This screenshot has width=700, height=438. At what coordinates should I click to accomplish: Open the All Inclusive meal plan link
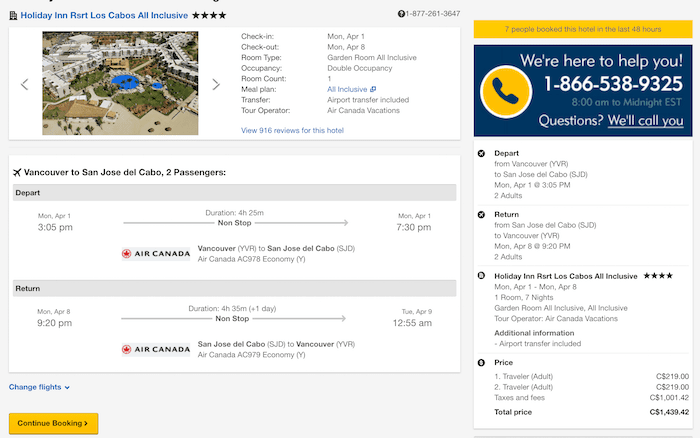[347, 89]
